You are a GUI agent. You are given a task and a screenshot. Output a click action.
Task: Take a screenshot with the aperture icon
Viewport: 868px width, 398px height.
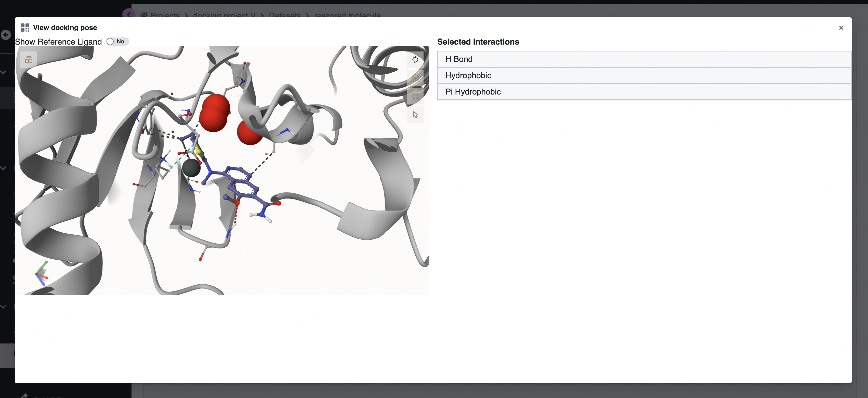click(415, 78)
